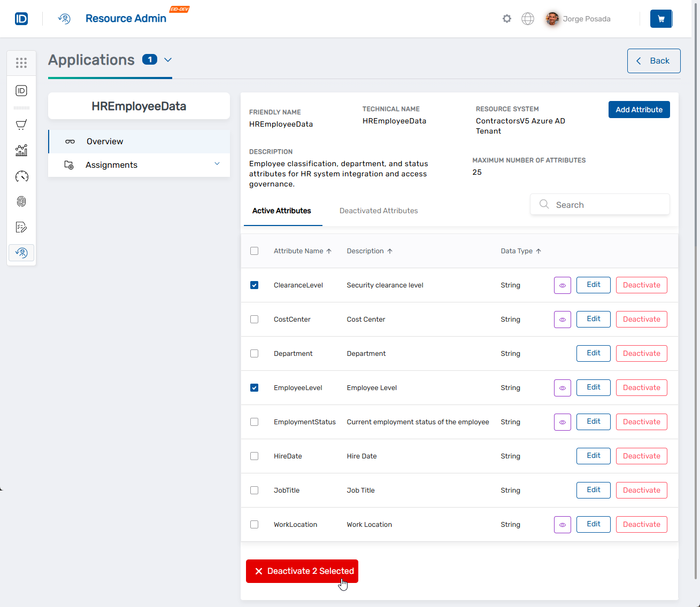The width and height of the screenshot is (700, 607).
Task: Open the speedometer dashboard icon in sidebar
Action: click(x=21, y=176)
